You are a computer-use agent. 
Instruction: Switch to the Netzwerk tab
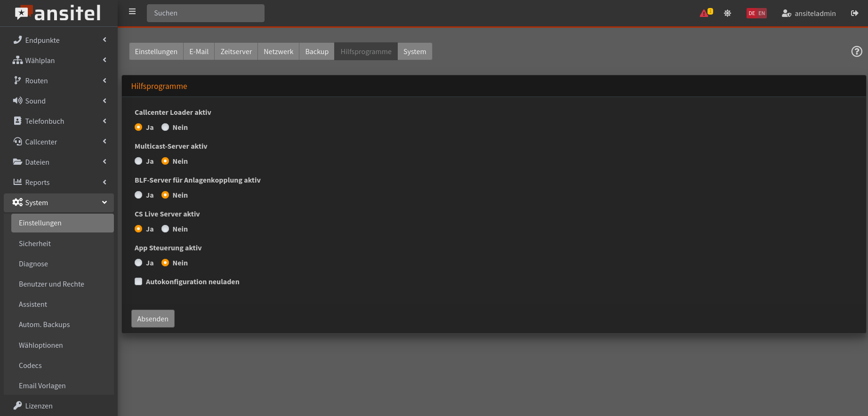[278, 51]
